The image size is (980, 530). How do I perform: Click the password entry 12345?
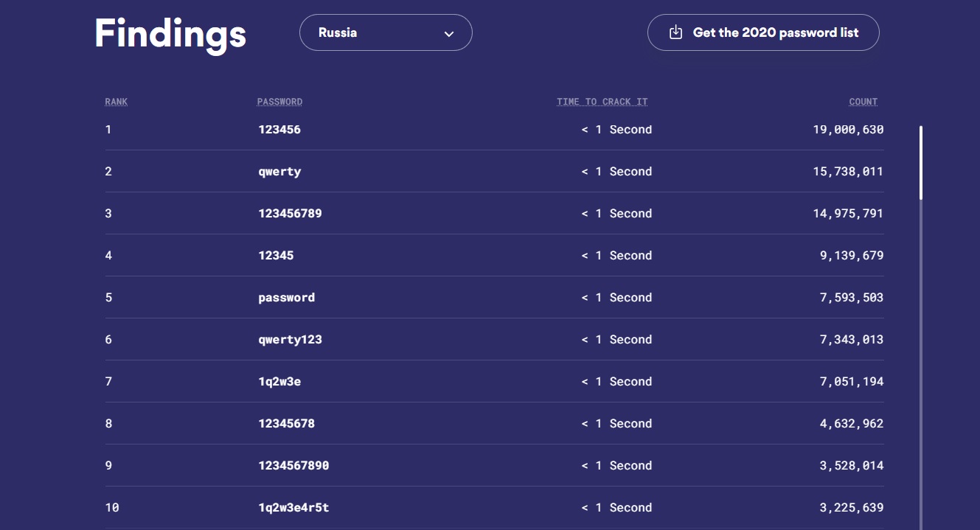click(x=276, y=256)
